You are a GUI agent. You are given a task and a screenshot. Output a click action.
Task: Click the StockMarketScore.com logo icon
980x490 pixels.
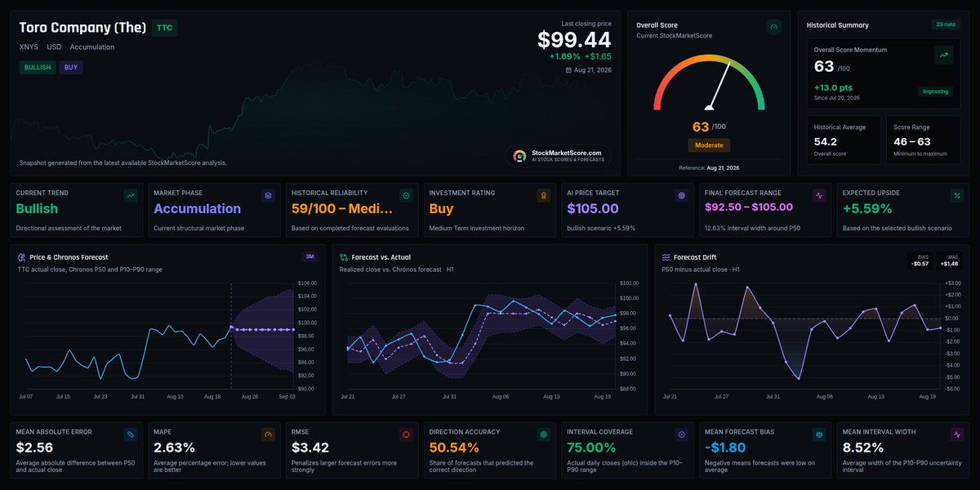(x=519, y=156)
